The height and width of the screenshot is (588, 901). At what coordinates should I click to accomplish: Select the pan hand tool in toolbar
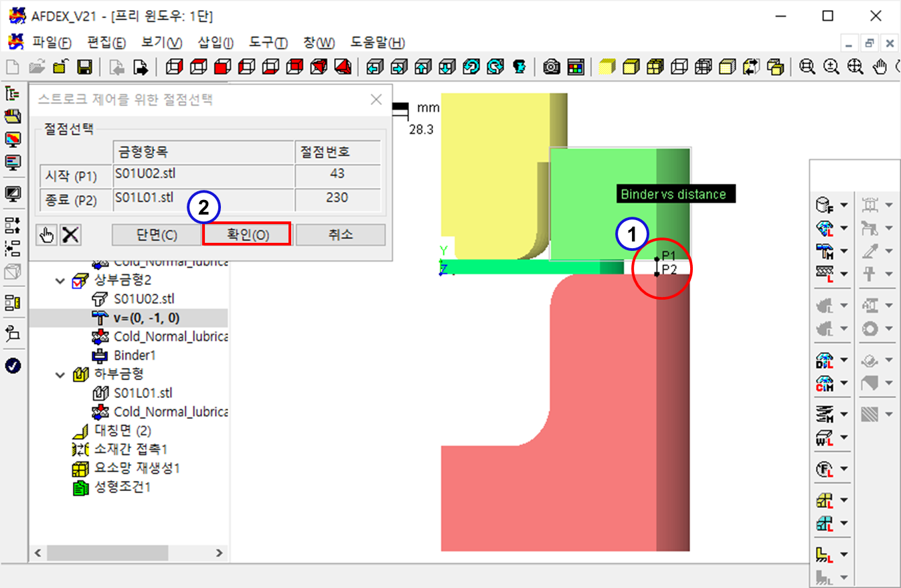[881, 67]
